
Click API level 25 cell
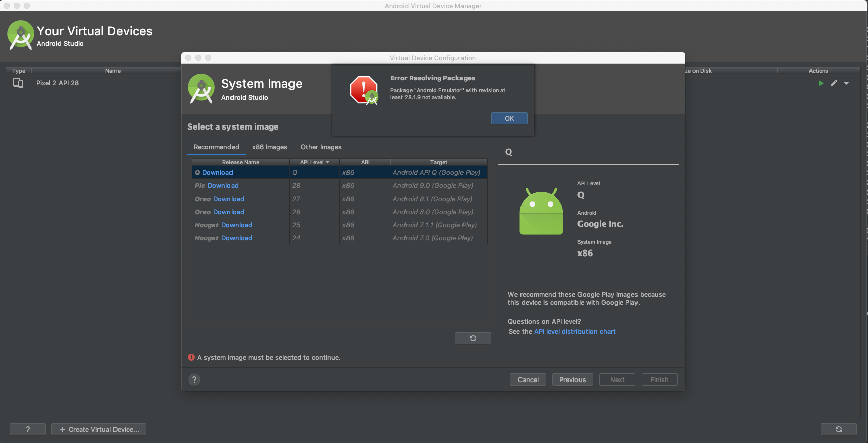click(x=315, y=225)
